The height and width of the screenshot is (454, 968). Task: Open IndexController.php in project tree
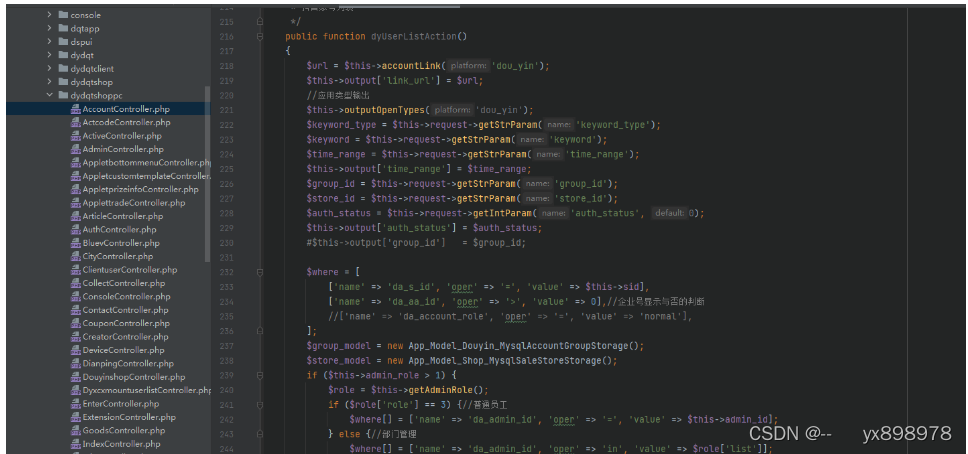point(122,444)
